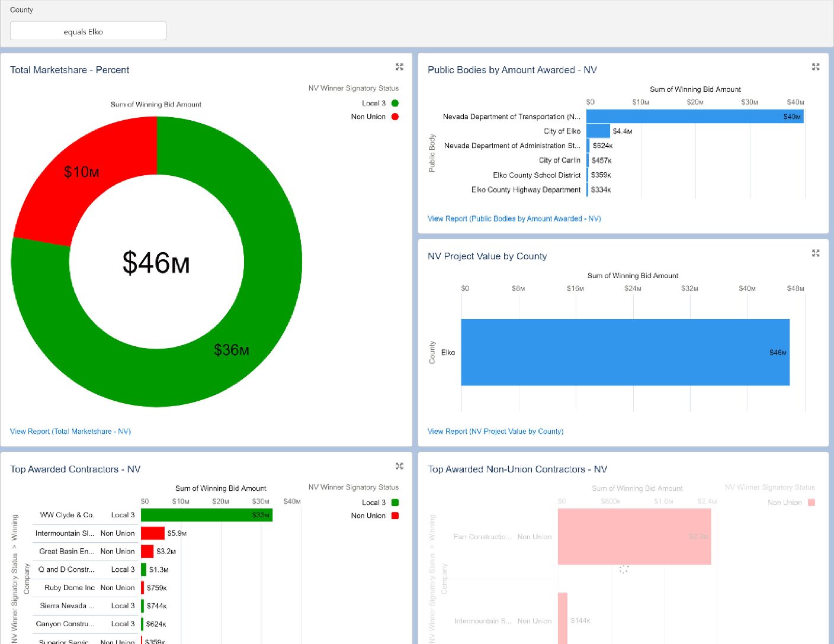Image resolution: width=834 pixels, height=644 pixels.
Task: Click pink Non Union legend swatch in Non-Union Contractors chart
Action: point(811,503)
